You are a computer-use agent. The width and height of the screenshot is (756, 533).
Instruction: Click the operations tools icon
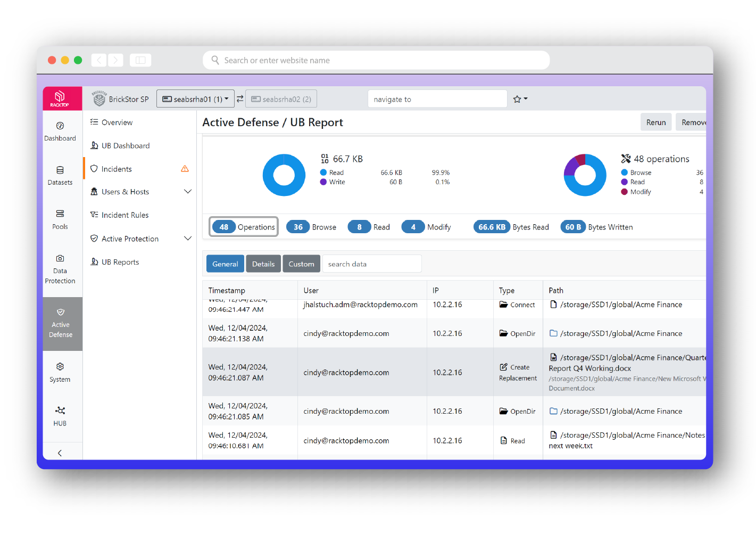(626, 159)
